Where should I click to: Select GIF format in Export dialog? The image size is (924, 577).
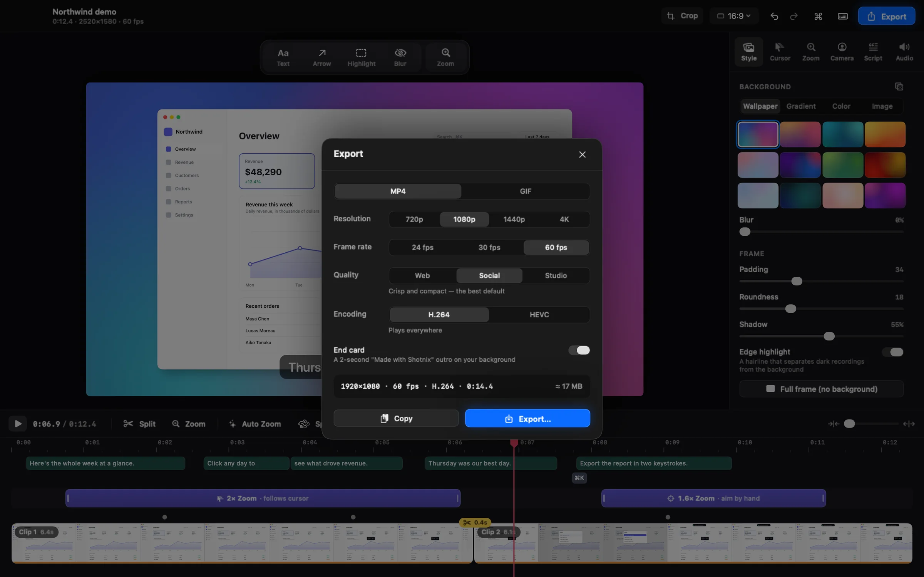pos(526,191)
